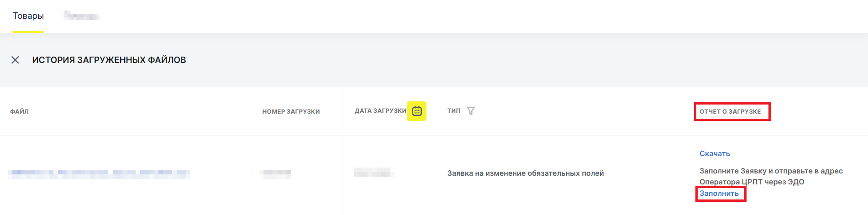Screen dimensions: 868x215
Task: Click the Заполнить link
Action: point(719,193)
